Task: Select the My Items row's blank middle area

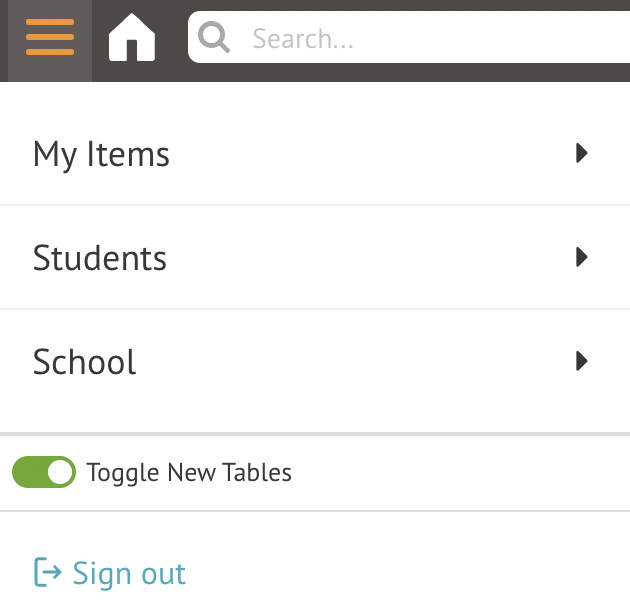Action: (x=372, y=153)
